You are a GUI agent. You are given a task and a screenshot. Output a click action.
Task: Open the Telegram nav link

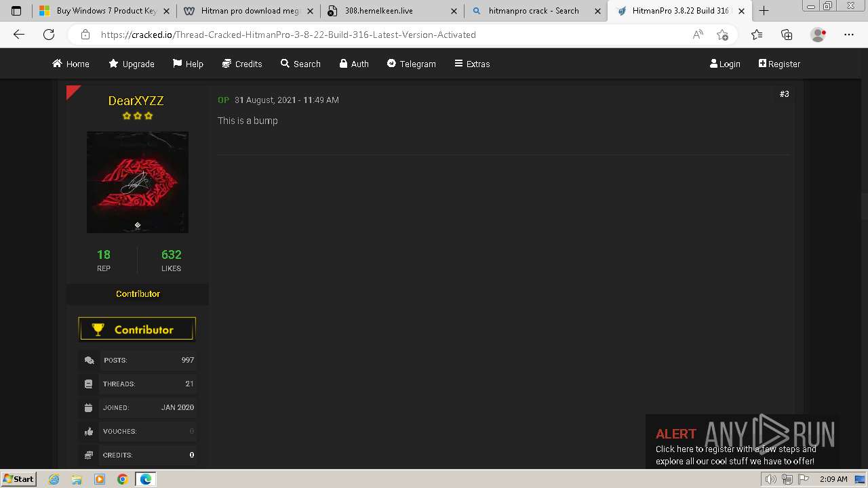point(411,64)
